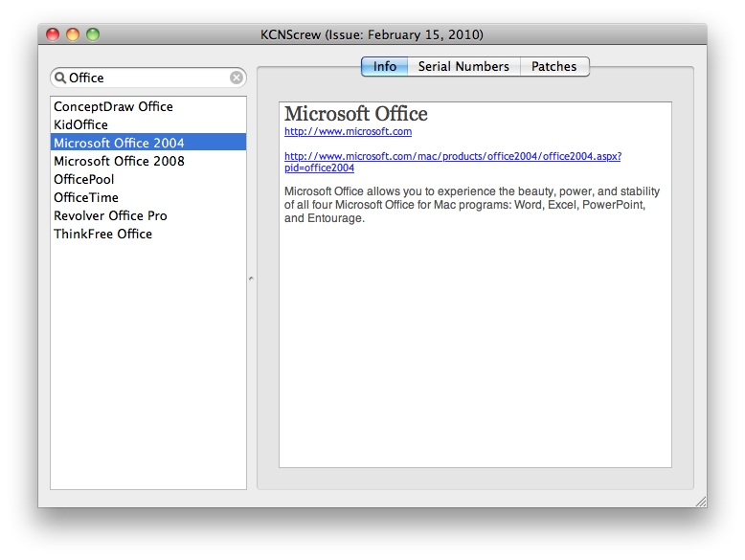
Task: Switch to the Info tab
Action: pos(384,66)
